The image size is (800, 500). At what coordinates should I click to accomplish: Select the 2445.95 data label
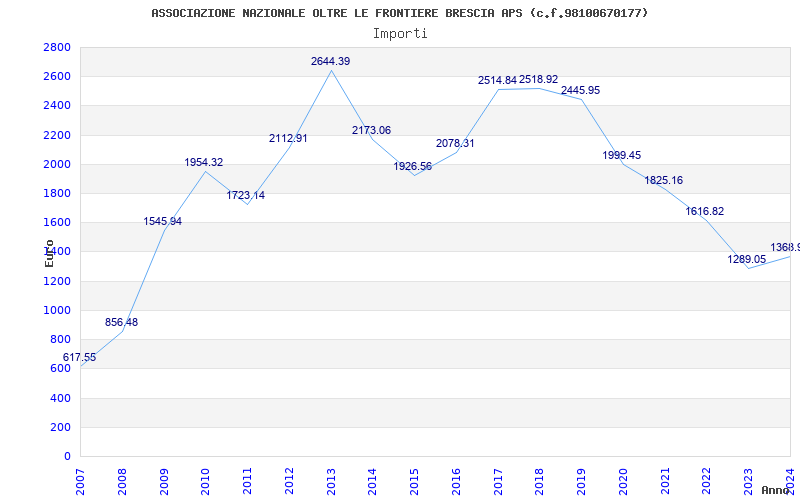coord(581,90)
